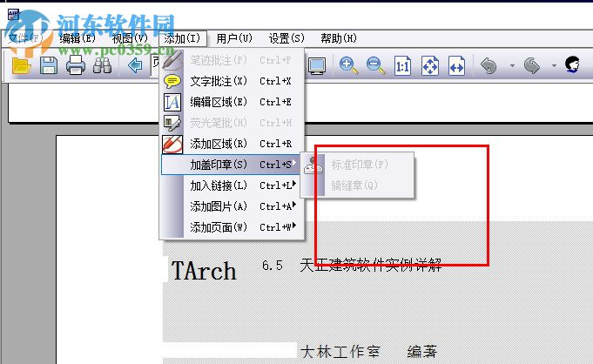This screenshot has height=364, width=593.
Task: Click the 大林工作室 text in the document
Action: 340,352
